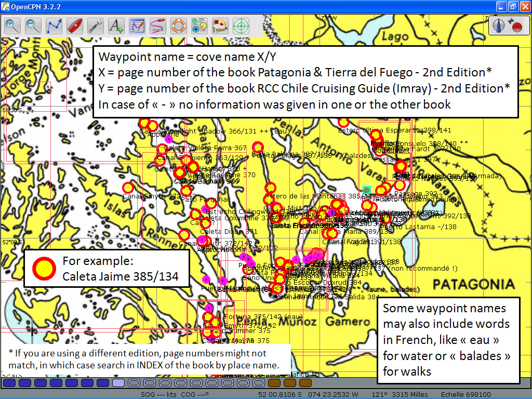The height and width of the screenshot is (399, 532).
Task: Select the first brown chart bar button
Action: tap(274, 383)
